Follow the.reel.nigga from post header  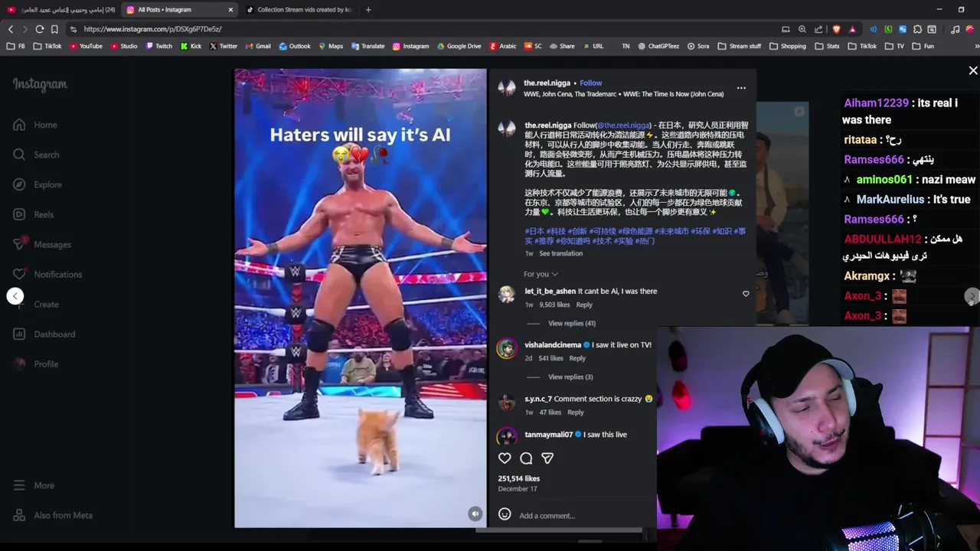pyautogui.click(x=590, y=83)
